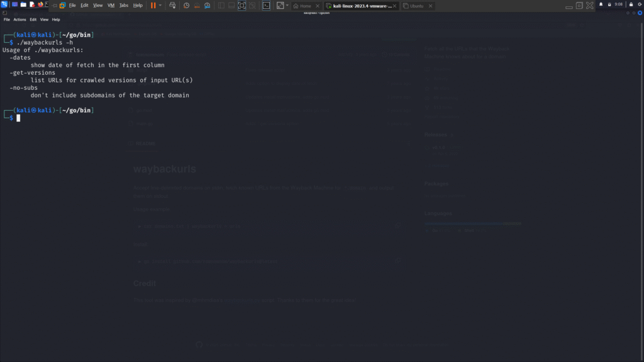Click the Send Ctrl+Alt+Del icon
The height and width of the screenshot is (362, 644).
coord(172,5)
